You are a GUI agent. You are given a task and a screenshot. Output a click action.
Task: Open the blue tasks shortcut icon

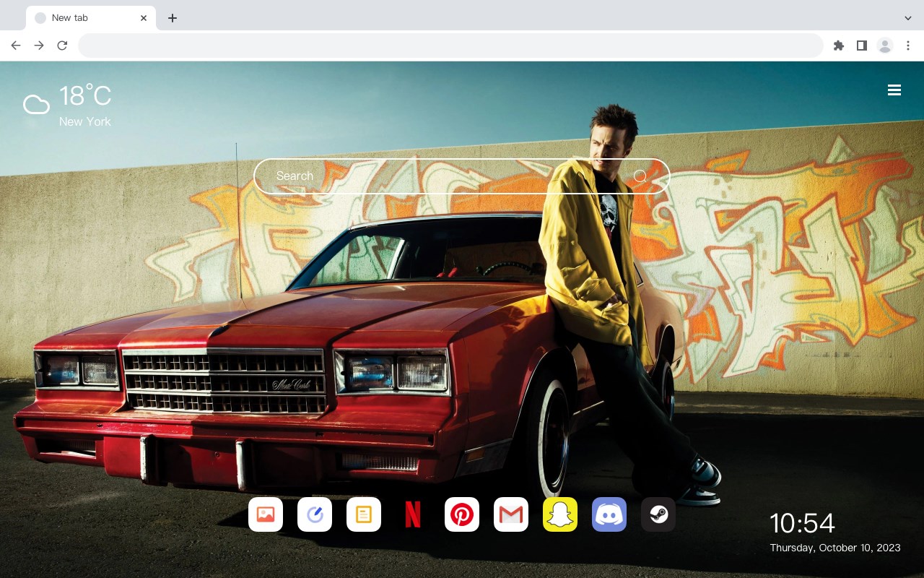(x=315, y=514)
